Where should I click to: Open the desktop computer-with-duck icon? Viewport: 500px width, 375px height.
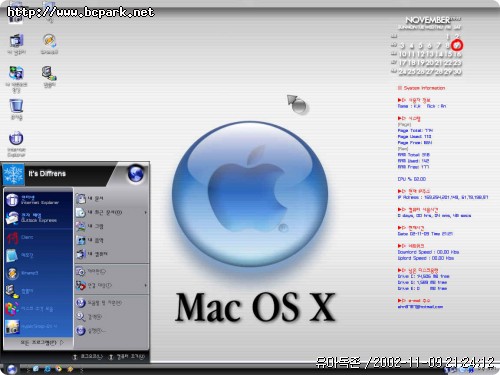click(x=49, y=77)
